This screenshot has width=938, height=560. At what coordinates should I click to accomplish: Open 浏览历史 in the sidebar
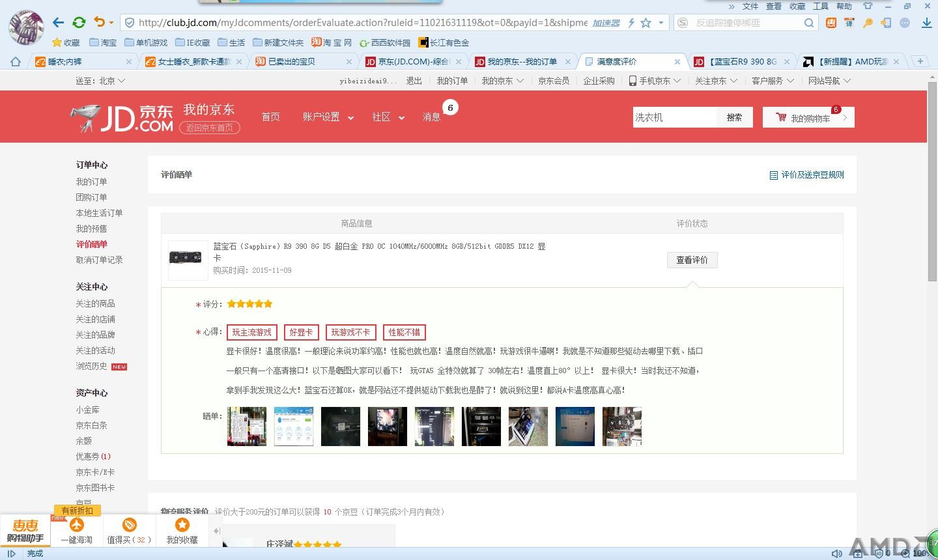(x=91, y=367)
